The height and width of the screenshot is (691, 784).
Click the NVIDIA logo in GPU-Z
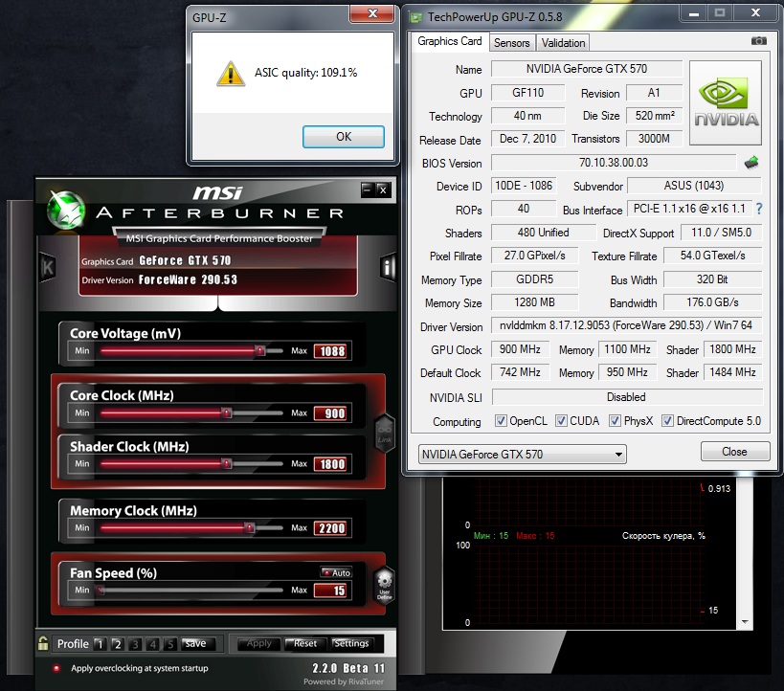pos(727,104)
